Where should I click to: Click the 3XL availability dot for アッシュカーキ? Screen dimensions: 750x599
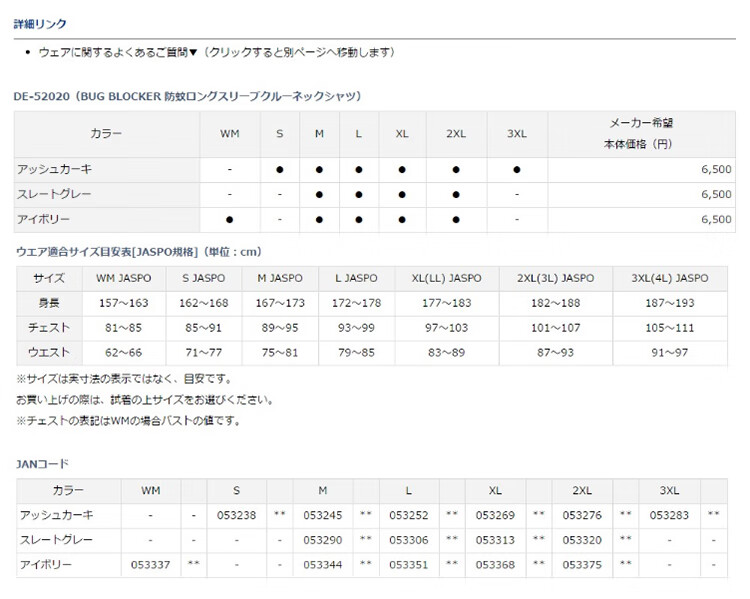tap(517, 169)
